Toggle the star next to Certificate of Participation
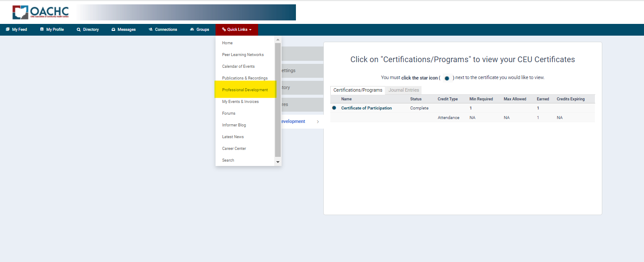The height and width of the screenshot is (262, 644). click(x=333, y=108)
